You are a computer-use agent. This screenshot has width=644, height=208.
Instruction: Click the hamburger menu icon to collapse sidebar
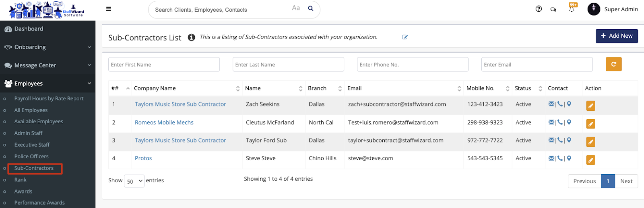click(109, 9)
